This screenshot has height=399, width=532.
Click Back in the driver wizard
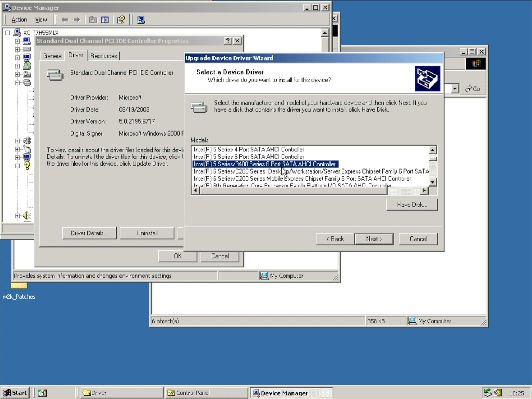pos(335,239)
